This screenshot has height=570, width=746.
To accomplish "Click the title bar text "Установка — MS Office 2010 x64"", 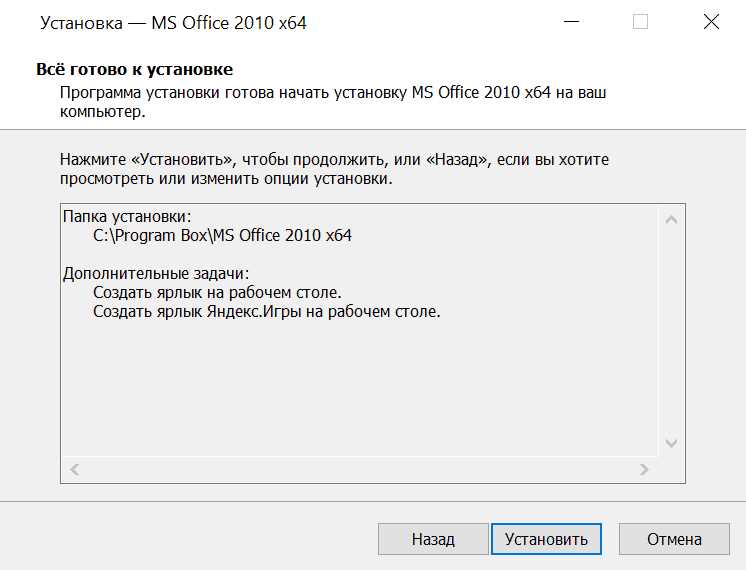I will [173, 23].
